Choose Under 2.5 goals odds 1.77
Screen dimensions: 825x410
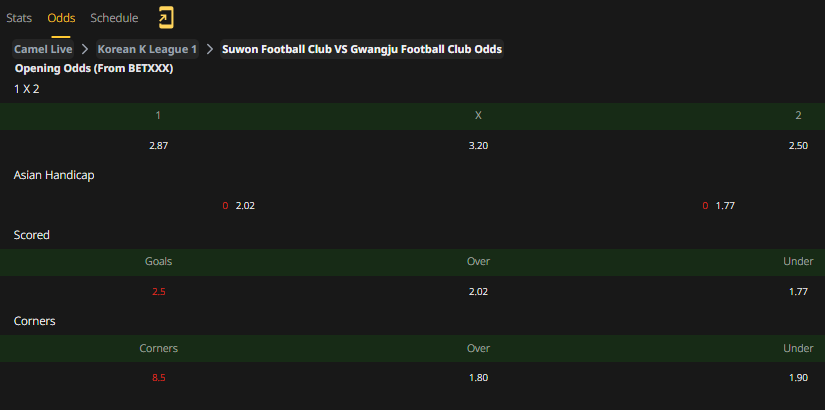point(798,292)
